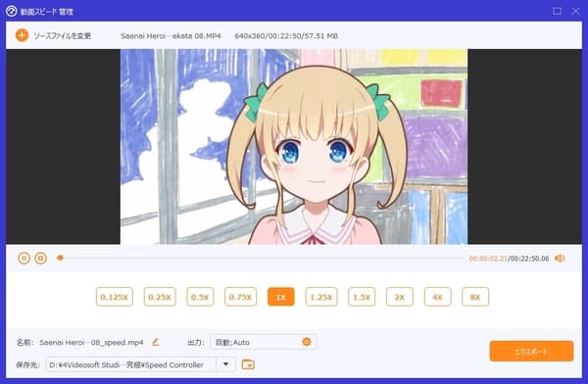Image resolution: width=588 pixels, height=384 pixels.
Task: Click the elapsed time 00:00:02.21
Action: [488, 259]
